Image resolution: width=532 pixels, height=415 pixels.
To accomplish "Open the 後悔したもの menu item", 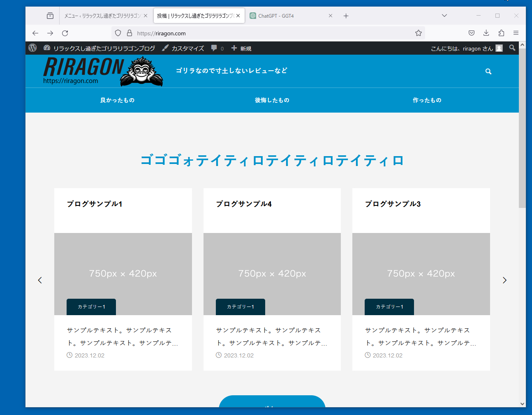I will point(272,100).
